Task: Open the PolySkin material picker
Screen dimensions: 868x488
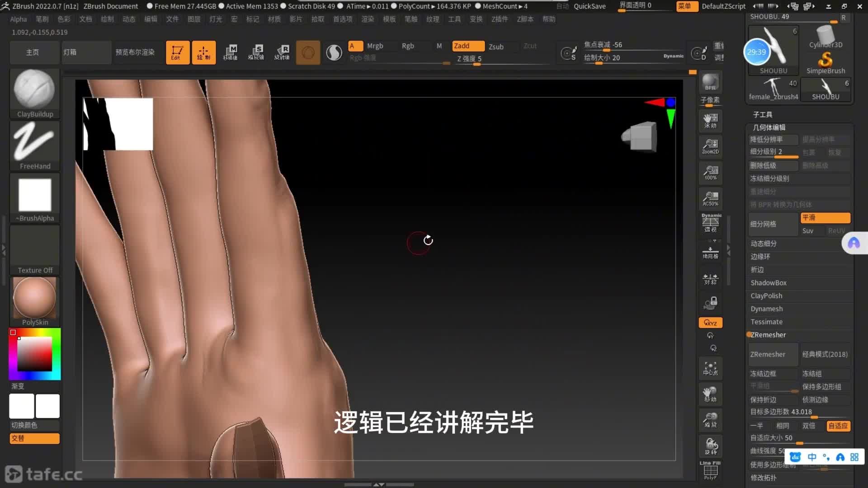Action: (x=34, y=298)
